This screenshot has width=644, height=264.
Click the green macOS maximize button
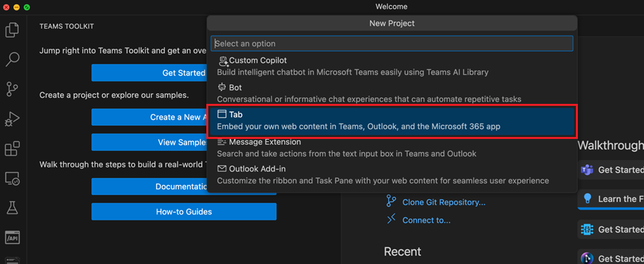click(26, 7)
